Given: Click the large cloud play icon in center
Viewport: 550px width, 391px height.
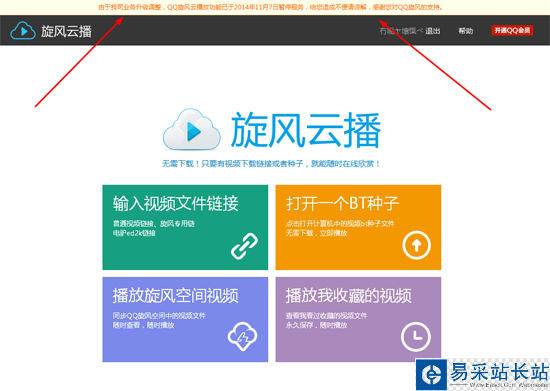Looking at the screenshot, I should [192, 129].
